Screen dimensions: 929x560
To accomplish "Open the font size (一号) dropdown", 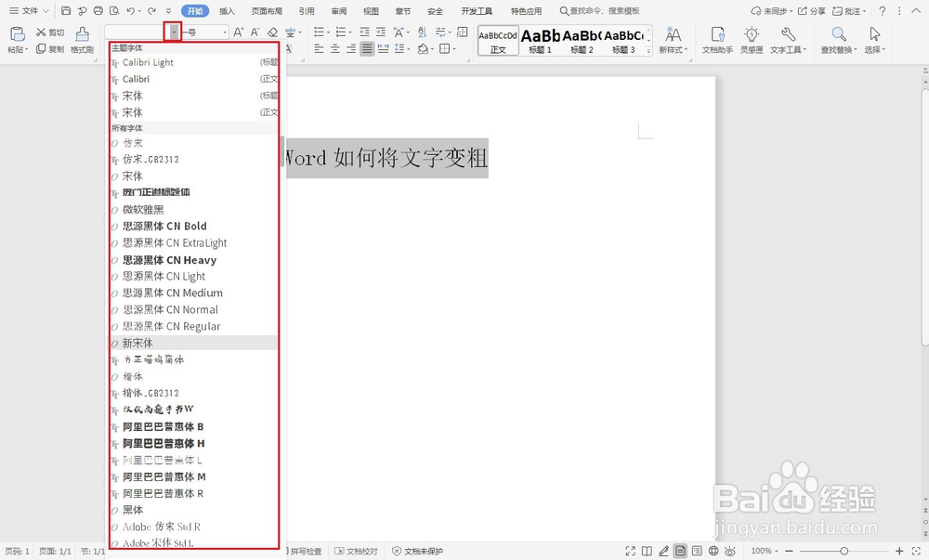I will 225,32.
